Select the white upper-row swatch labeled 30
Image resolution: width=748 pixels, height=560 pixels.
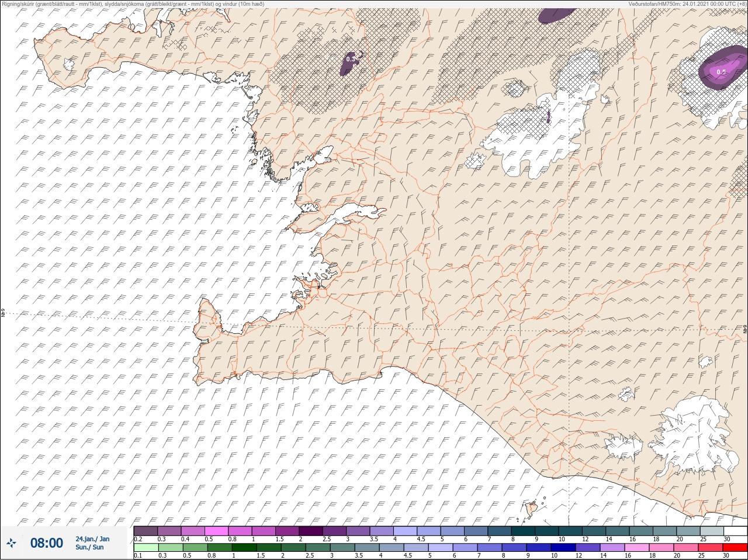tap(735, 531)
